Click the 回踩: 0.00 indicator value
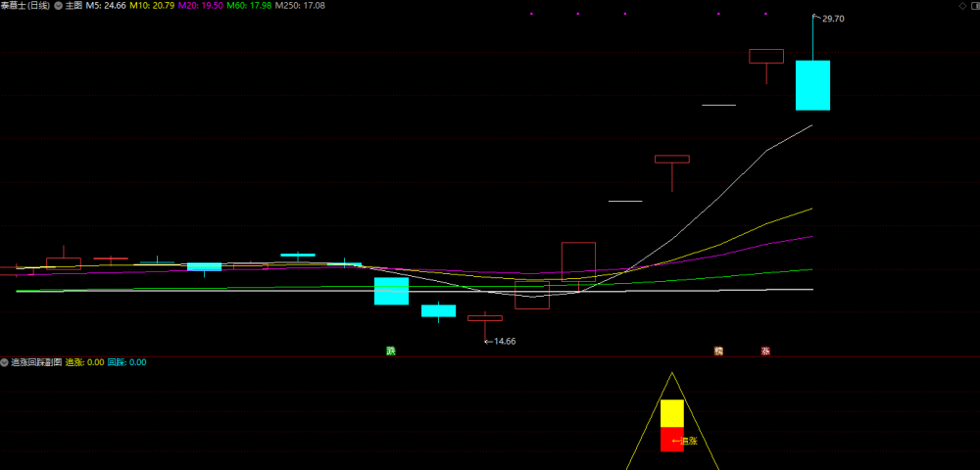Viewport: 980px width, 470px height. pyautogui.click(x=126, y=362)
